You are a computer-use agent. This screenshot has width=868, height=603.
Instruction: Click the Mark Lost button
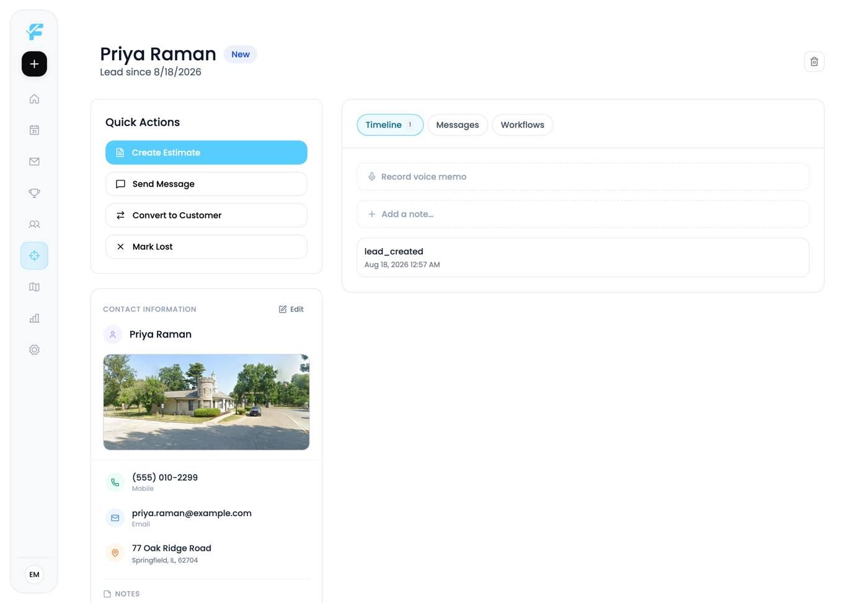pos(206,247)
